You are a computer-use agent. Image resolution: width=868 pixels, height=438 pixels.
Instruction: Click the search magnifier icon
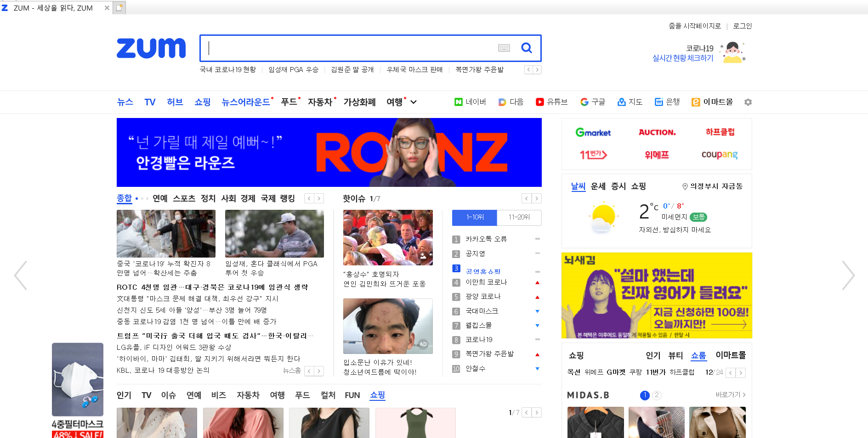[527, 48]
